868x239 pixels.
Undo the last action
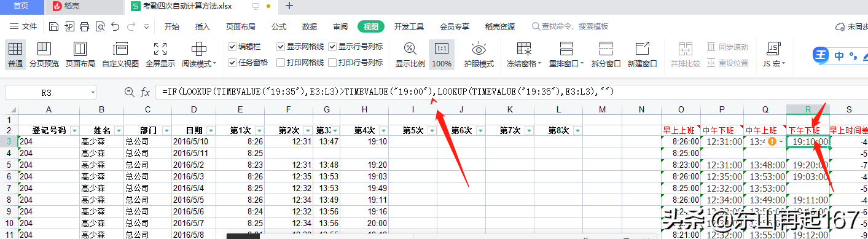pos(115,26)
